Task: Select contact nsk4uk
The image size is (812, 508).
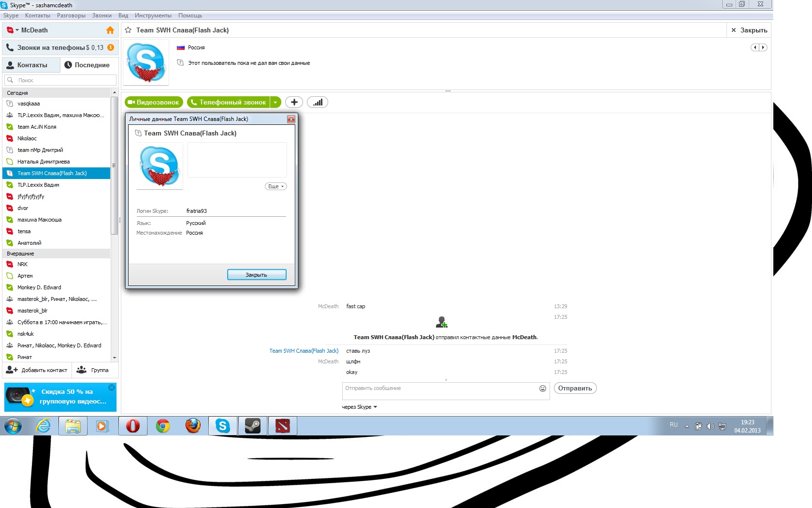Action: (x=57, y=334)
